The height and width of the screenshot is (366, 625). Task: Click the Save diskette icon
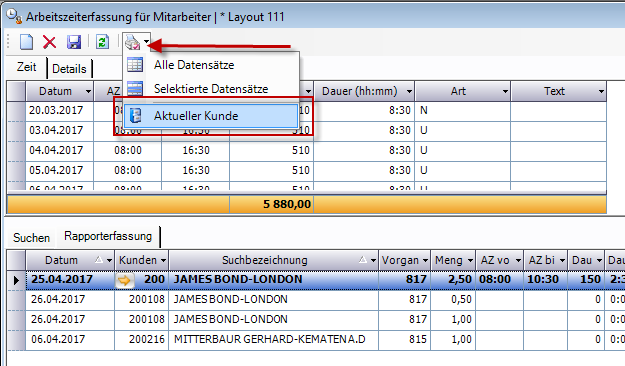(x=74, y=42)
